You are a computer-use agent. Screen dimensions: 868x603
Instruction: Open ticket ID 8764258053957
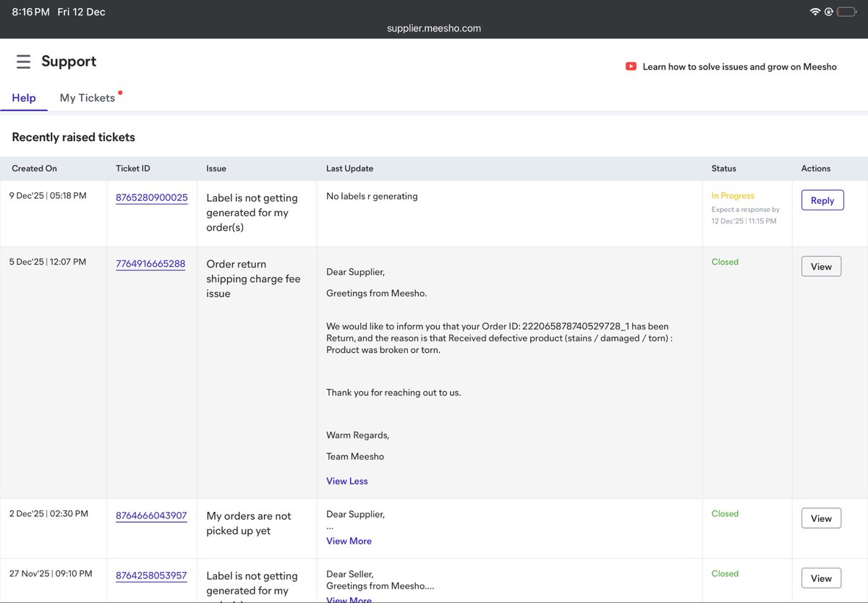(151, 576)
